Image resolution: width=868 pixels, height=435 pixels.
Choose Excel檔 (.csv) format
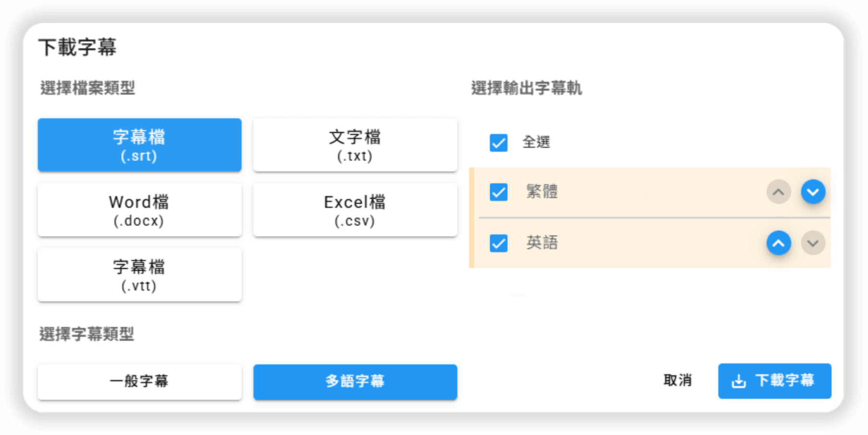click(x=355, y=210)
